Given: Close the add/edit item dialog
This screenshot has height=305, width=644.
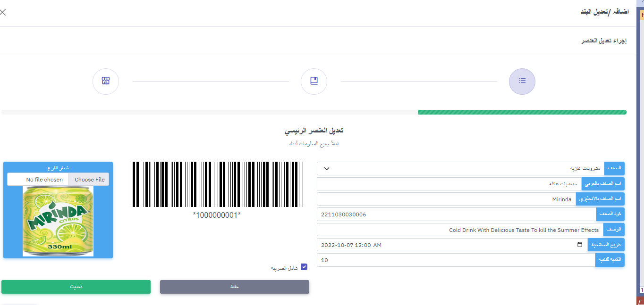Looking at the screenshot, I should 3,12.
